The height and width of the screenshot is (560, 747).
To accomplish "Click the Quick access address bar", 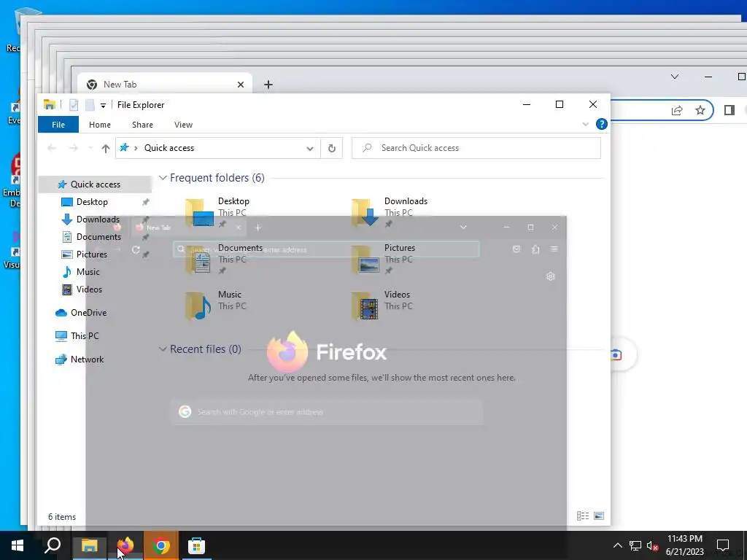I will point(217,148).
